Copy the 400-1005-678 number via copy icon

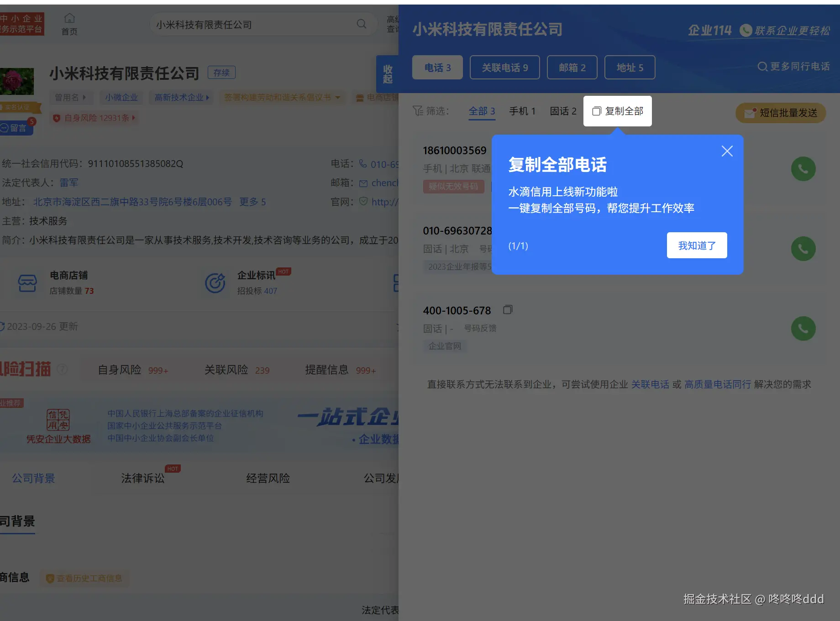[508, 310]
